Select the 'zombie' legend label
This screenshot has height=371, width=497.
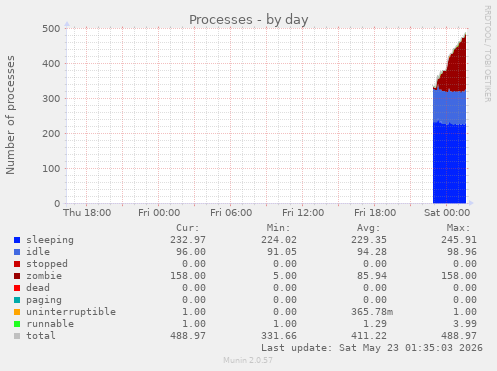[44, 276]
